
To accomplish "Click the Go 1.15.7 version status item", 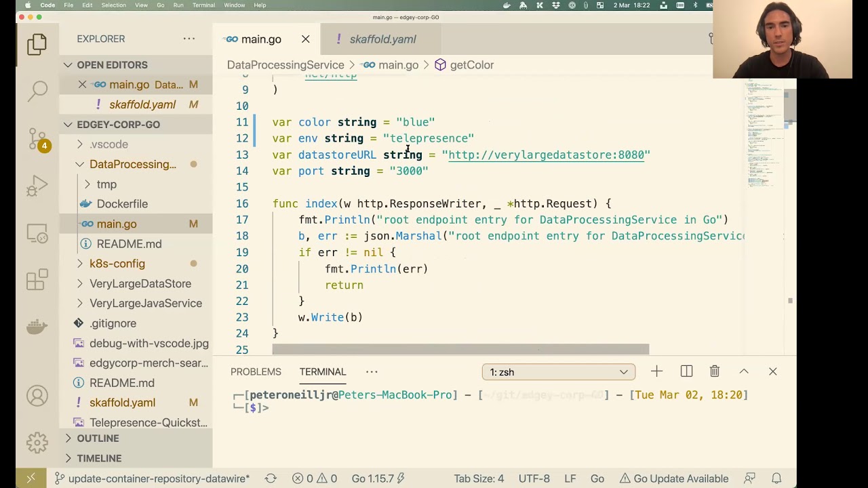I will tap(378, 479).
